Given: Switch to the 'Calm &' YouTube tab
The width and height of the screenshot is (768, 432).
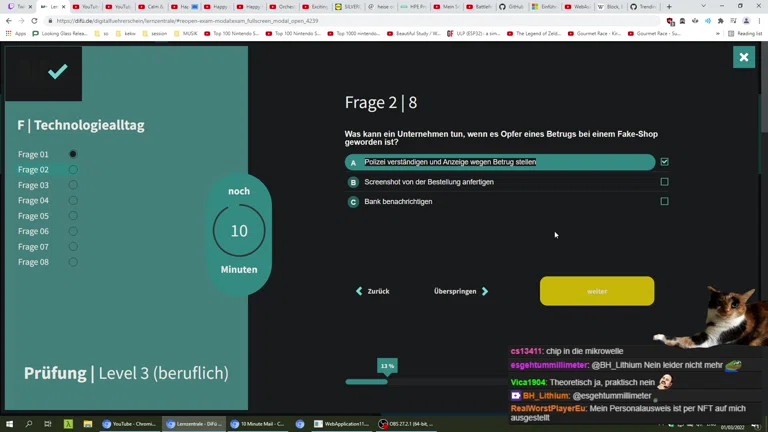Looking at the screenshot, I should pos(150,7).
